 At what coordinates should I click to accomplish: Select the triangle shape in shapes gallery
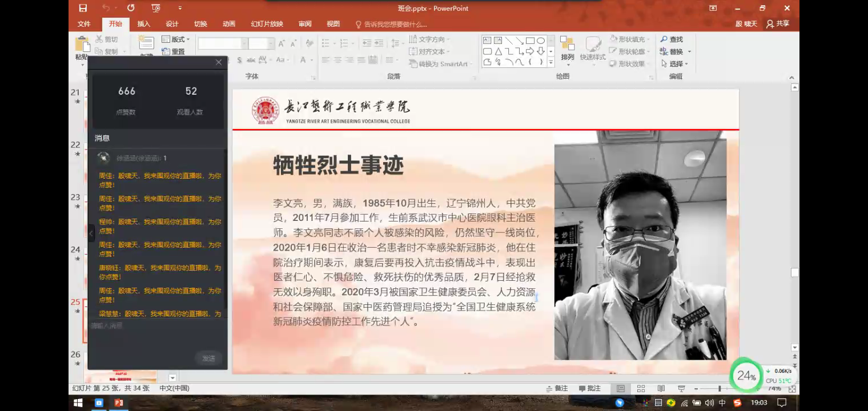(x=498, y=51)
